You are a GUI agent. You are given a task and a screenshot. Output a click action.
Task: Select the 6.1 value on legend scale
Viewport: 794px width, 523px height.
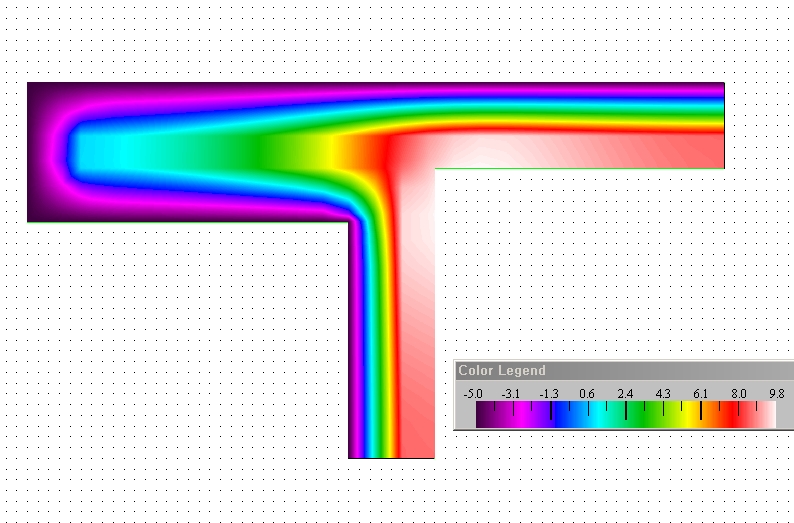700,394
